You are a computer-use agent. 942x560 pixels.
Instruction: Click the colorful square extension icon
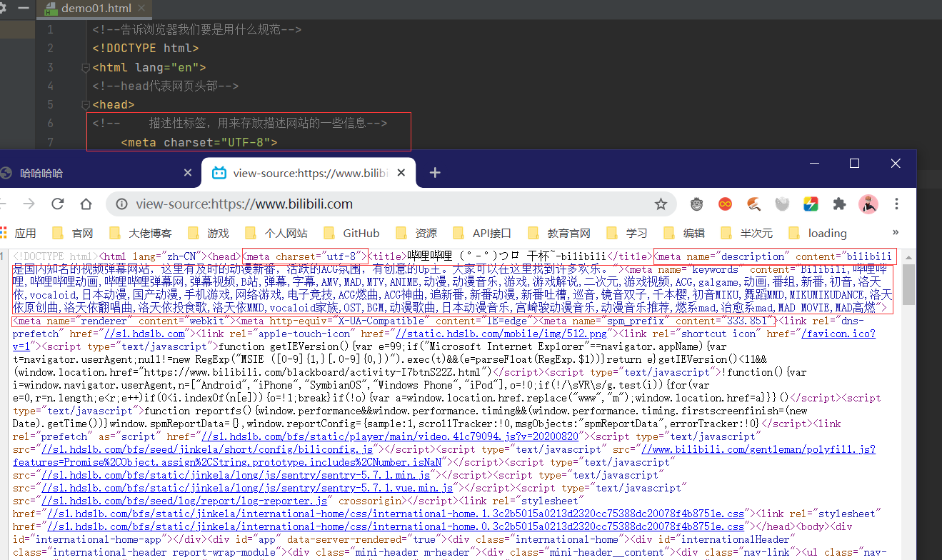coord(811,204)
